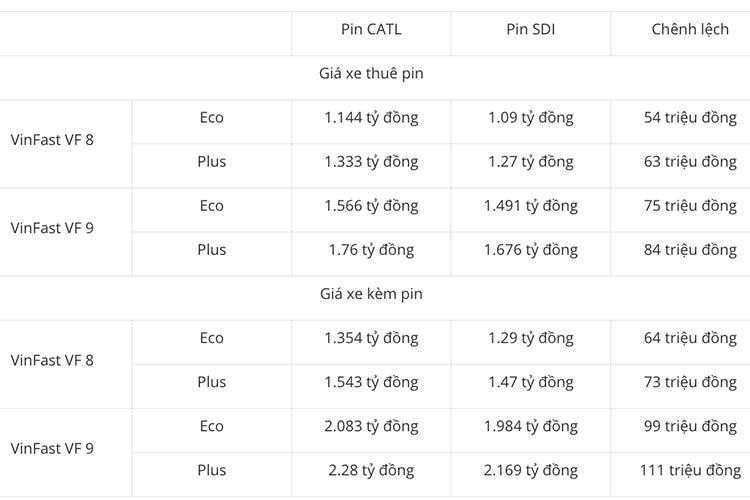Click the 1.144 tỷ đồng price cell
Screen dimensions: 750x500
pos(371,118)
